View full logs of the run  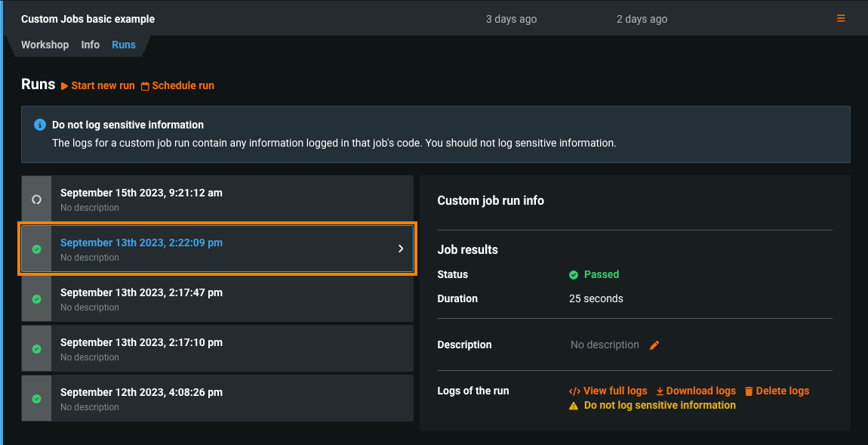point(608,391)
